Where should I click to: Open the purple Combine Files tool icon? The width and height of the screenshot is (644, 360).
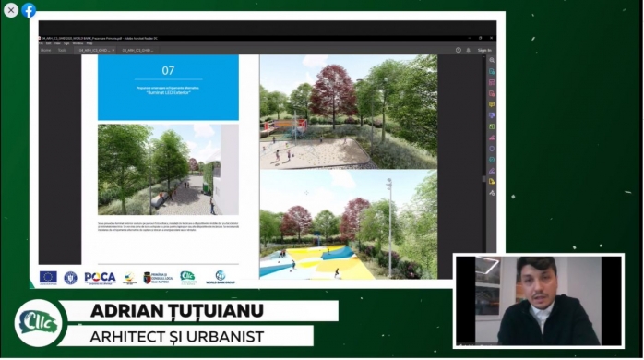tap(492, 116)
